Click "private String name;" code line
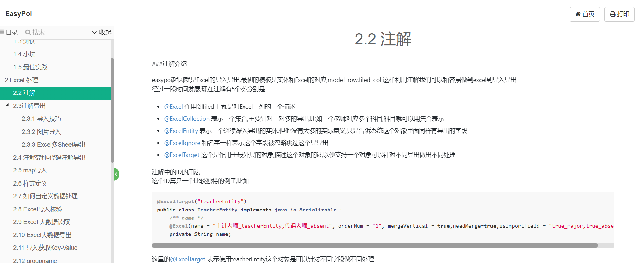The height and width of the screenshot is (263, 644). point(200,234)
